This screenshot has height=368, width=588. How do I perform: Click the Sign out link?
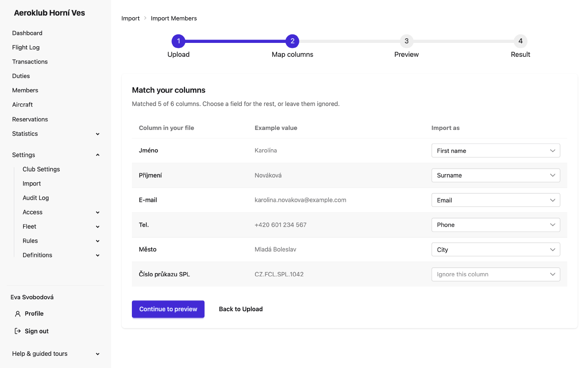(x=37, y=331)
